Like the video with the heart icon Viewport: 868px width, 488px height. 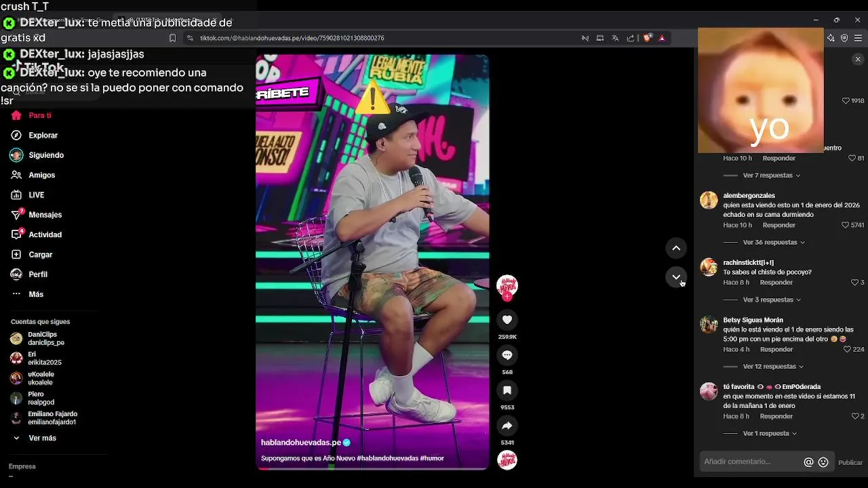(x=507, y=320)
